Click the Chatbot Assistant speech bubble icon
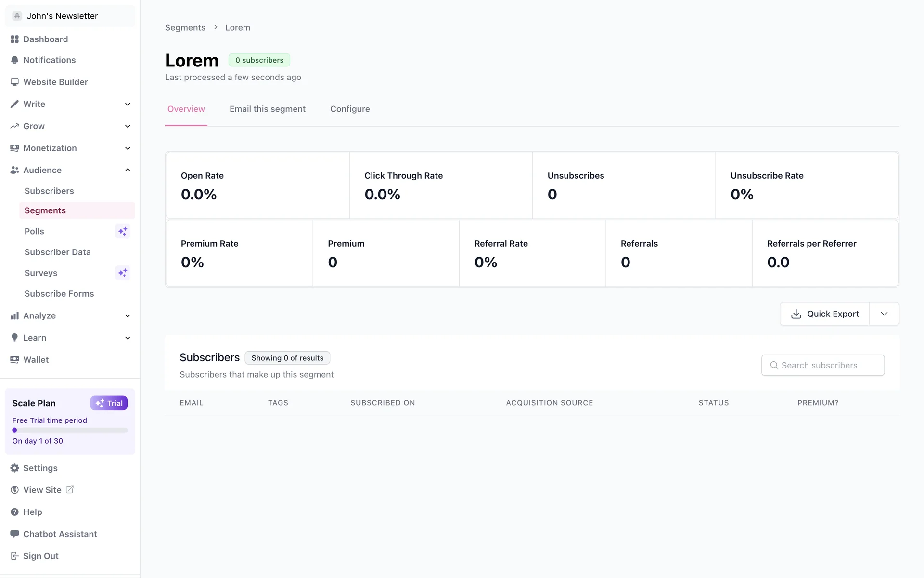 pos(14,534)
